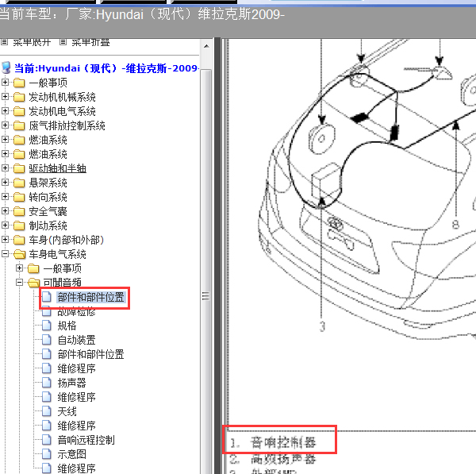The width and height of the screenshot is (476, 474).
Task: Click legend entry 1. 音响控制器
Action: pyautogui.click(x=273, y=442)
